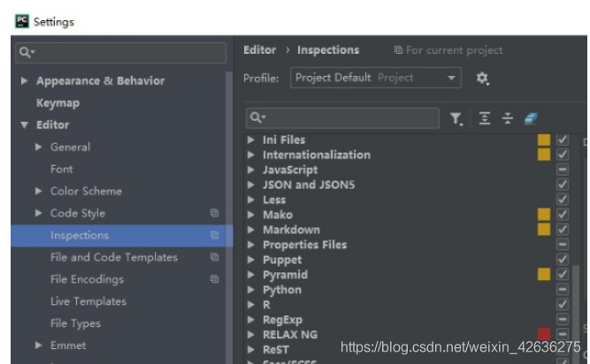Click the Inspections breadcrumb label
Screen dimensions: 590x364
328,50
